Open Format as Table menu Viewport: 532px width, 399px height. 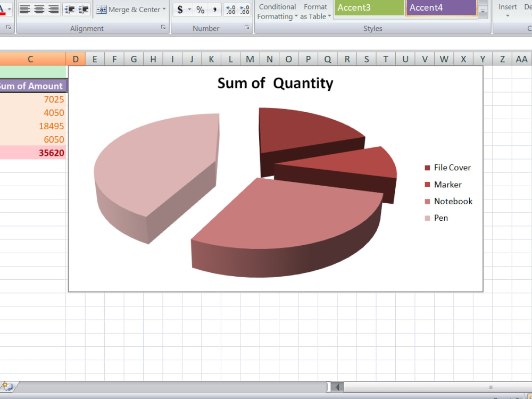coord(315,11)
